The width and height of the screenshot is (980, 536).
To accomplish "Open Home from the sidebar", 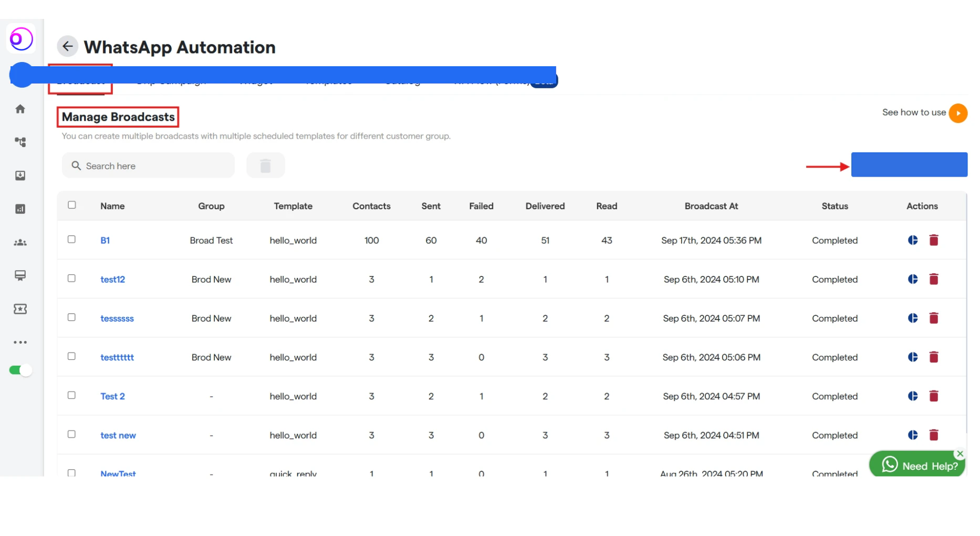I will tap(20, 109).
